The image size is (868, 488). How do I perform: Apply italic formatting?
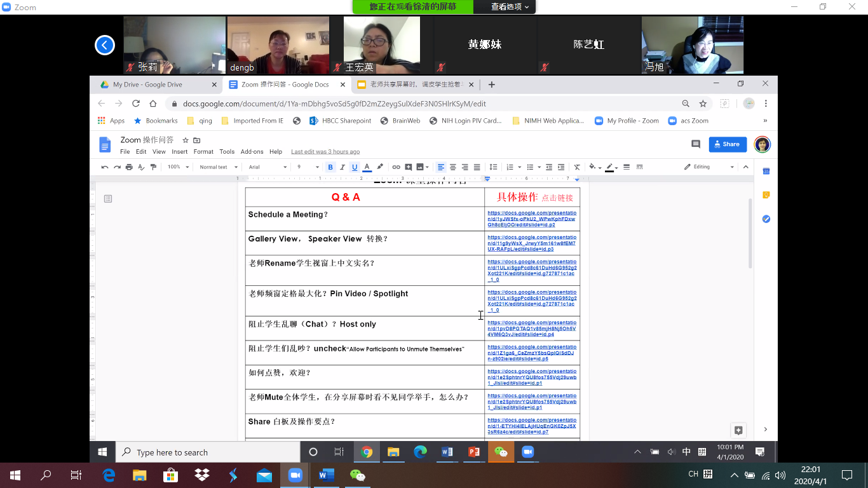342,167
